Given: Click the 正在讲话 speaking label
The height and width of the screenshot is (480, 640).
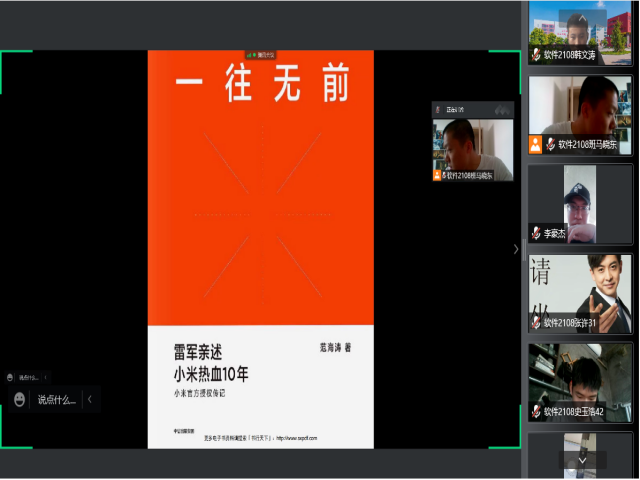Looking at the screenshot, I should point(455,109).
